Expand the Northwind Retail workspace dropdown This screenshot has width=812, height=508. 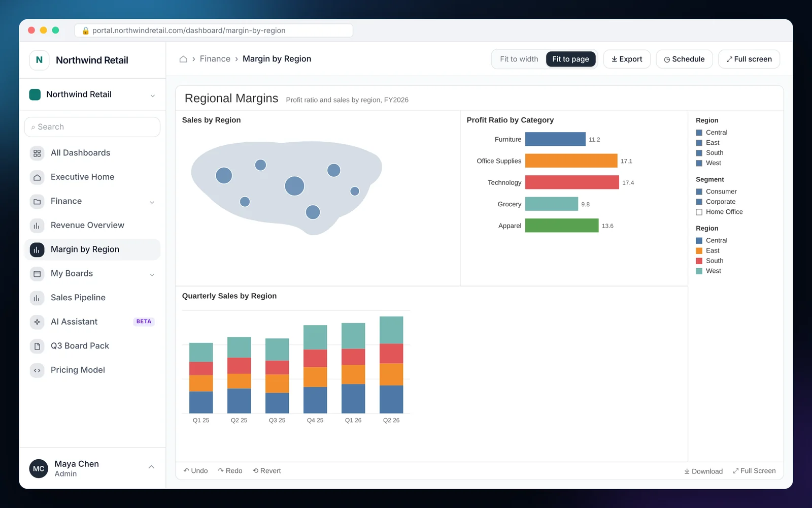152,96
